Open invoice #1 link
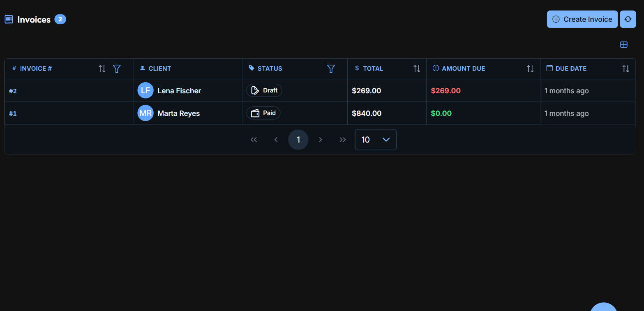The image size is (644, 311). click(x=13, y=113)
